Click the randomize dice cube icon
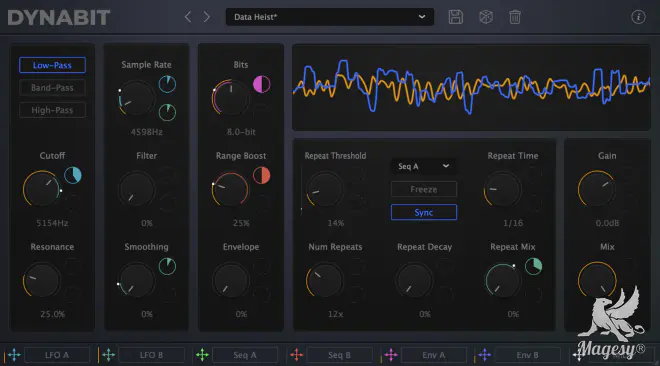 [486, 17]
